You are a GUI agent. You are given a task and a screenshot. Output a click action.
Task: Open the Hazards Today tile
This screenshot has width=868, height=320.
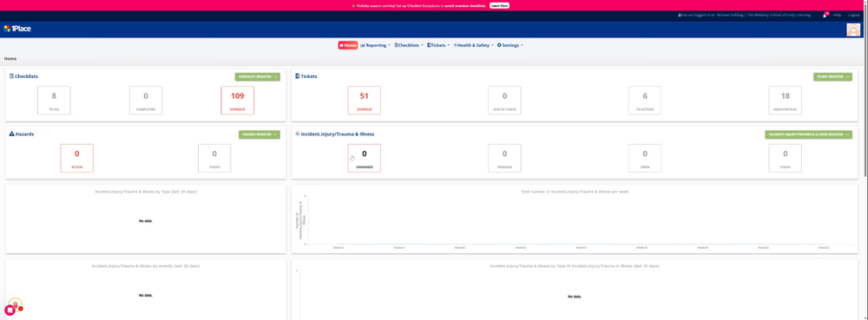coord(214,158)
